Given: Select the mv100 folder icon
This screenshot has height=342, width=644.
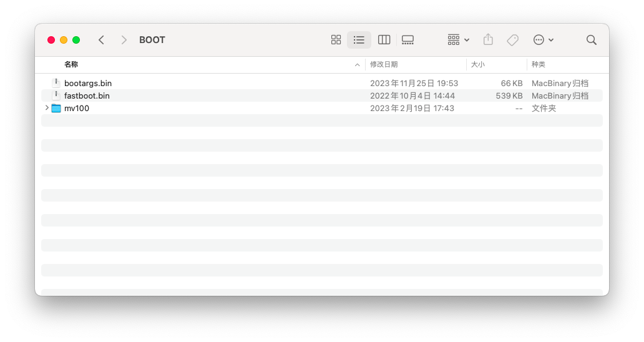Looking at the screenshot, I should tap(56, 108).
